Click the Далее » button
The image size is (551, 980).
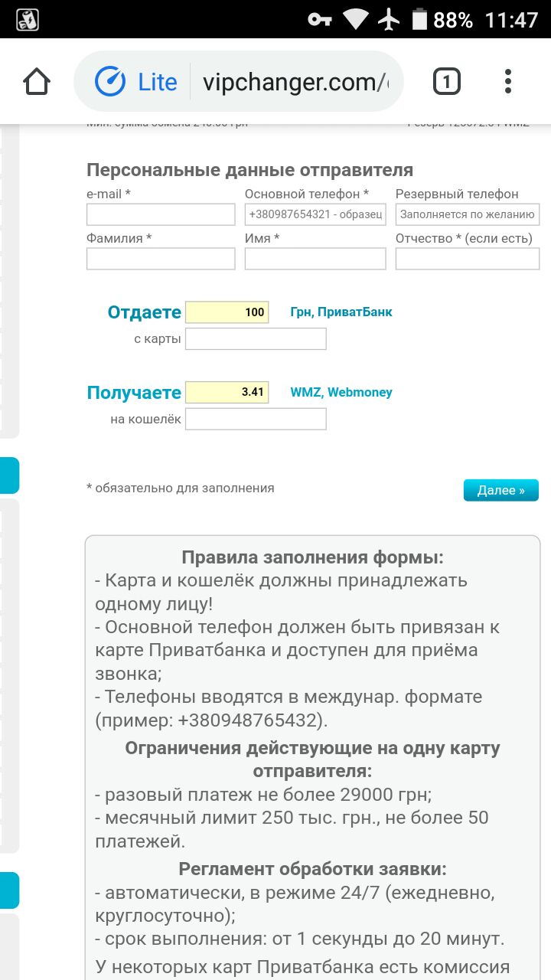click(x=501, y=490)
